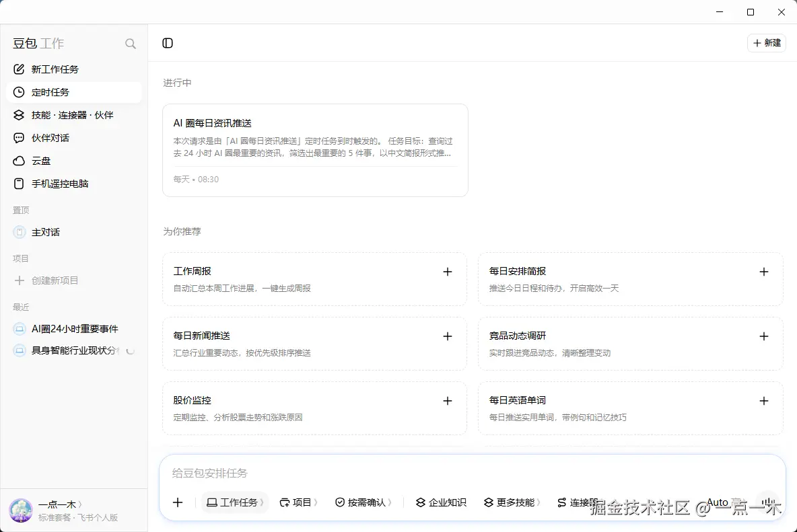The width and height of the screenshot is (797, 532).
Task: Click the 新工作任务 pencil edit icon
Action: (x=19, y=69)
